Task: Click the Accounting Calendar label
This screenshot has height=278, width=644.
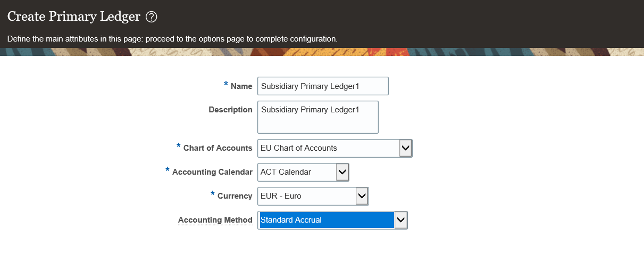Action: click(212, 172)
